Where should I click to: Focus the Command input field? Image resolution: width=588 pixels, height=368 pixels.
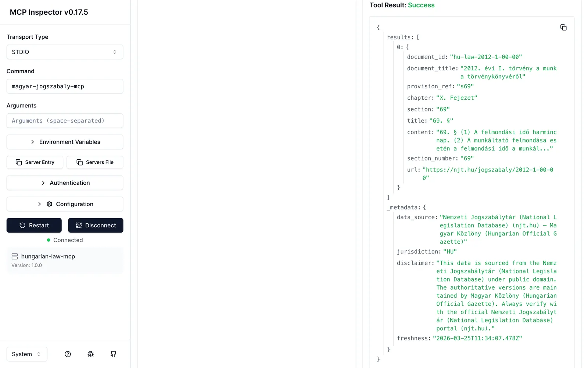65,86
